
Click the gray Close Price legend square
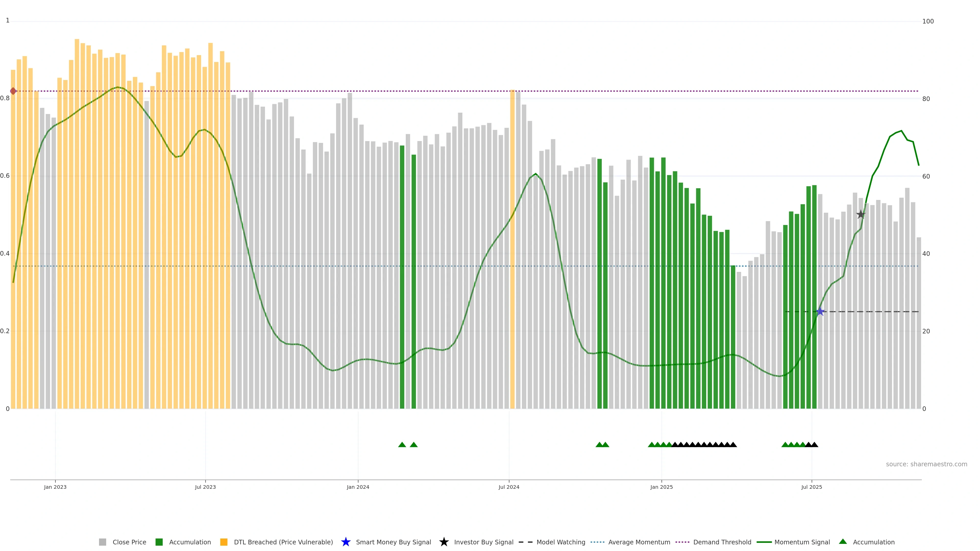[102, 542]
